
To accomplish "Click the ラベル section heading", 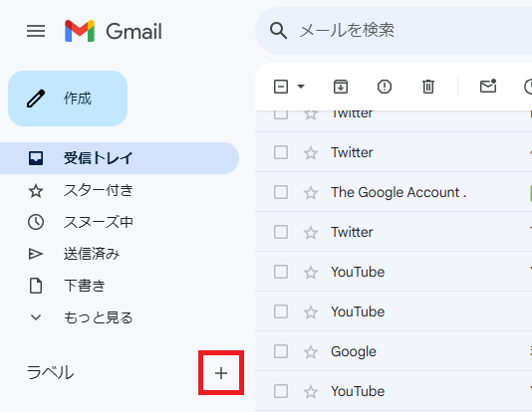I will [50, 372].
